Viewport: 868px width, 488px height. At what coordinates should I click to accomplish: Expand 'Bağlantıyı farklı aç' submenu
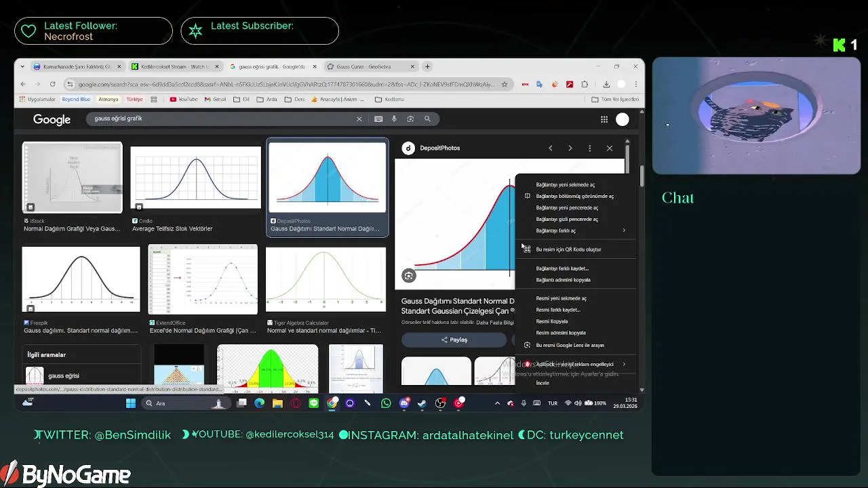click(x=576, y=230)
